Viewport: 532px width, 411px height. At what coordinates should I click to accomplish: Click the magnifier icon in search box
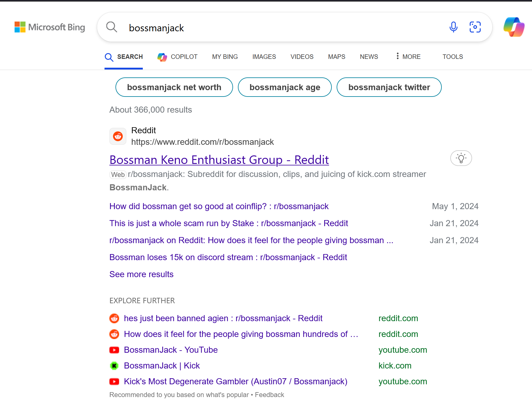[x=112, y=27]
